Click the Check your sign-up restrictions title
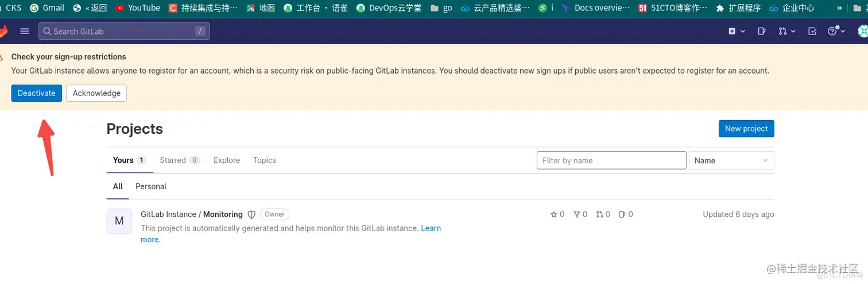The width and height of the screenshot is (868, 284). click(69, 57)
